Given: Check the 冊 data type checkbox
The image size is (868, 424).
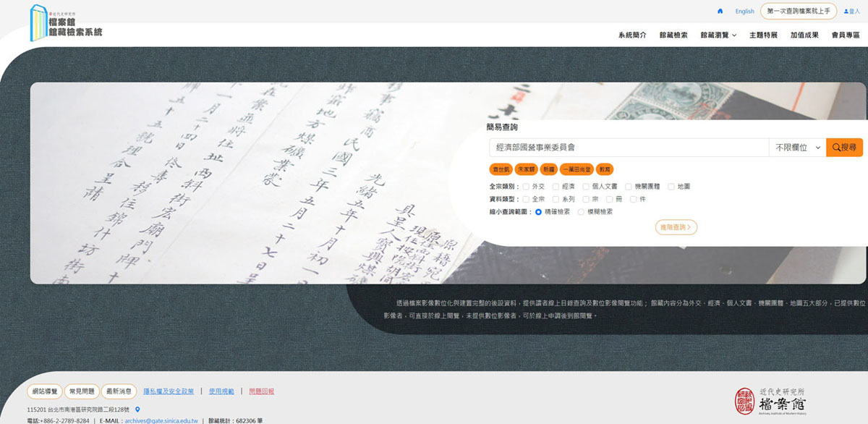Looking at the screenshot, I should [x=610, y=199].
